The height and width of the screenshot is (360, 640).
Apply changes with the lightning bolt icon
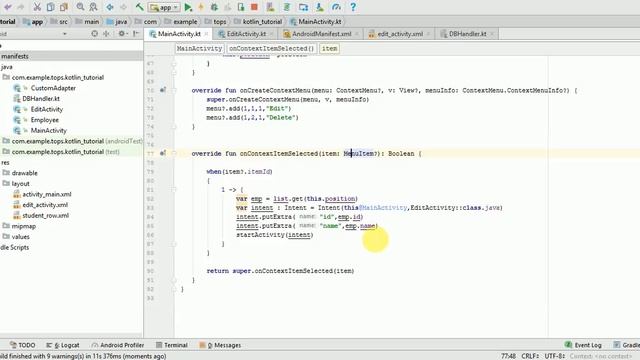click(x=201, y=7)
